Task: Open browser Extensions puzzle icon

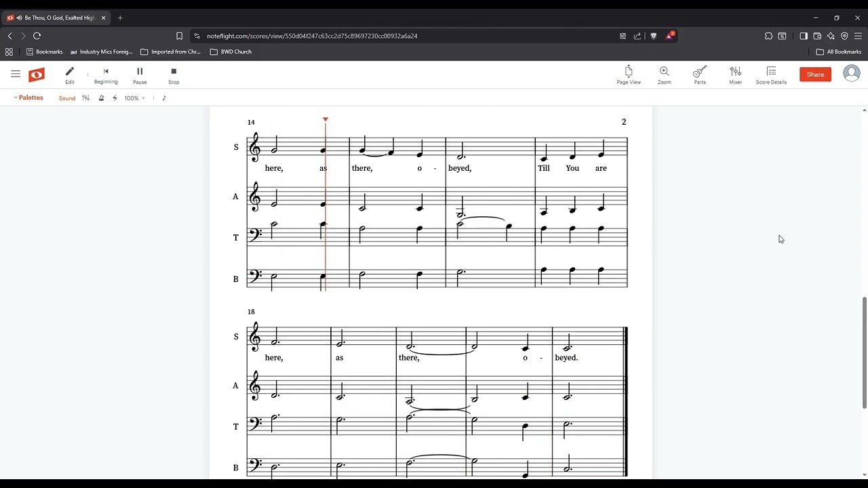Action: (768, 36)
